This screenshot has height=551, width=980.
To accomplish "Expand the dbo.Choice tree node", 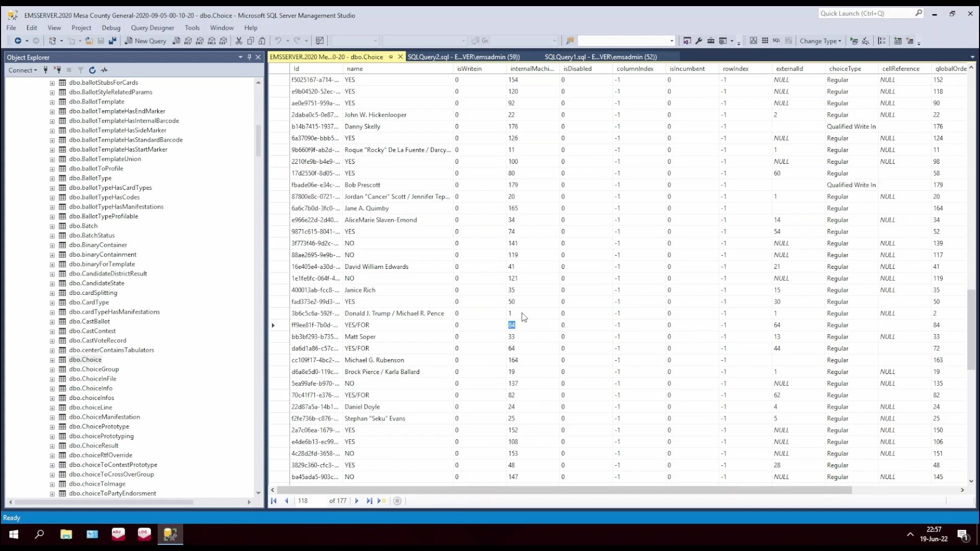I will pos(52,360).
